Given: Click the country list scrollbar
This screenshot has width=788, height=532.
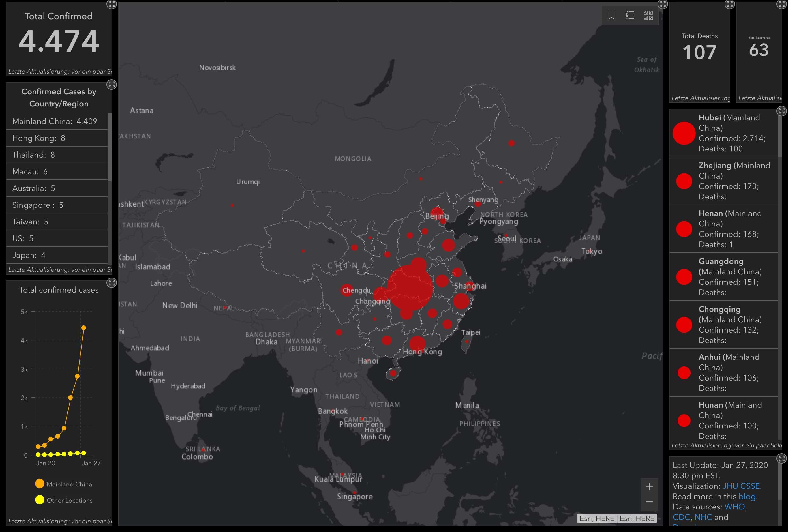Looking at the screenshot, I should tap(110, 147).
